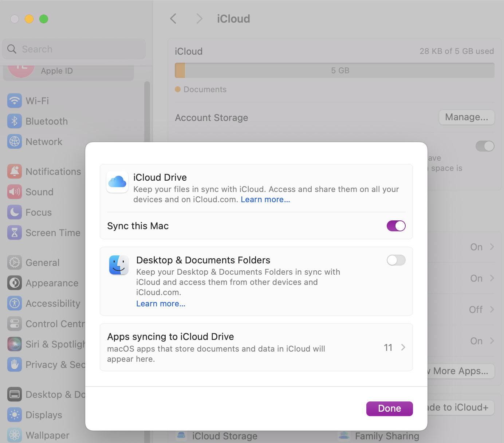Open iCloud Storage at the bottom
The image size is (504, 443).
[225, 436]
